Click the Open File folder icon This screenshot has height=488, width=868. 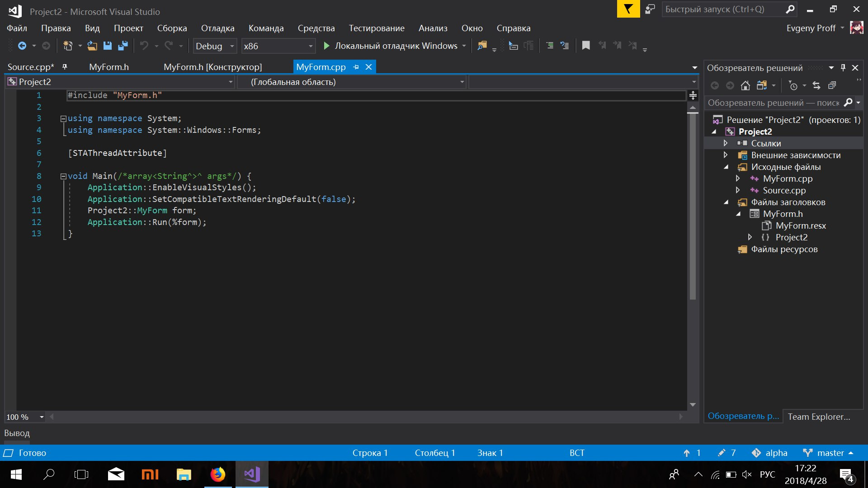pos(92,46)
